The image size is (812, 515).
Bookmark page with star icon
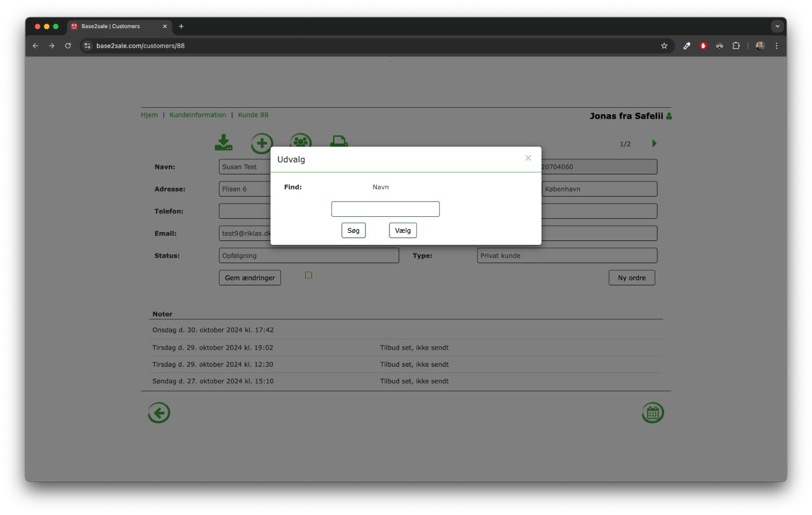(x=664, y=46)
